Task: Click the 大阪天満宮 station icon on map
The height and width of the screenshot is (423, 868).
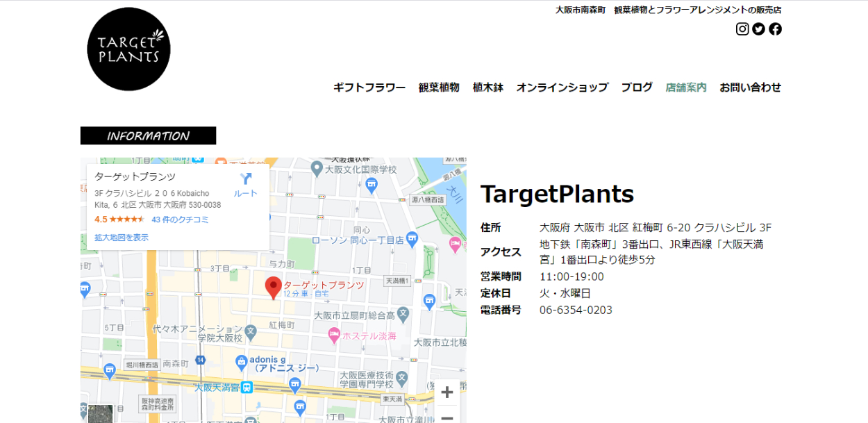Action: click(247, 387)
